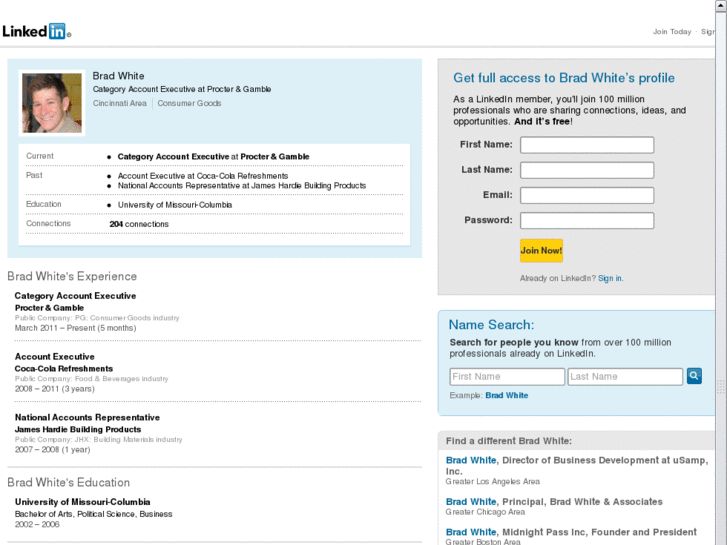Click 'University of Missouri-Columbia' in summary box
Viewport: 727px width, 545px height.
click(175, 205)
